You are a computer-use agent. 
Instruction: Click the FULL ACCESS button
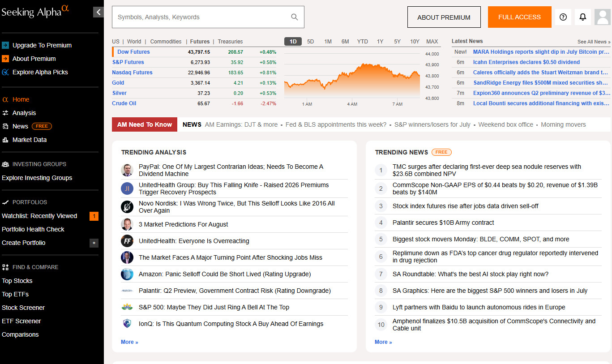pyautogui.click(x=519, y=17)
